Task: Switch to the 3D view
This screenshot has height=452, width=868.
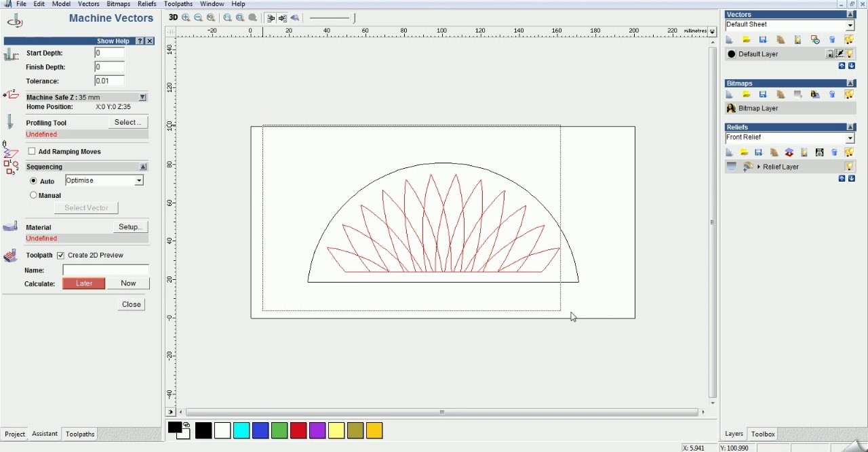Action: point(173,18)
